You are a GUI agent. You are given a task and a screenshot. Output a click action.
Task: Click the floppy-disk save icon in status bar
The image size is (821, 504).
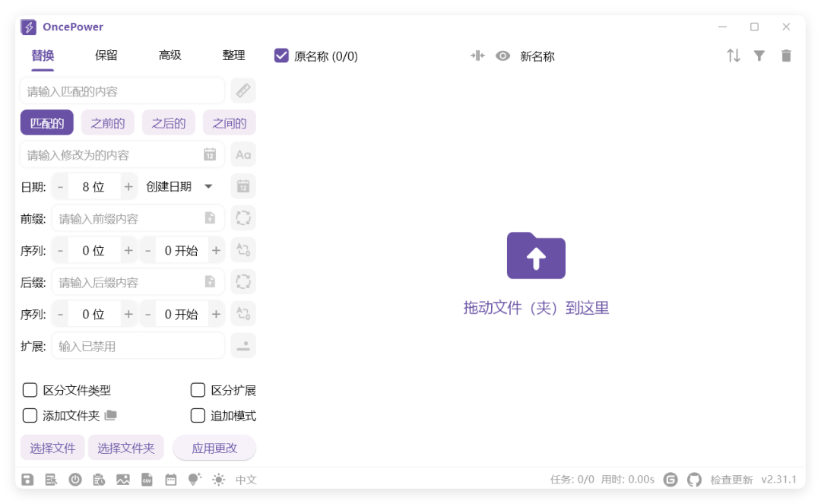pos(27,480)
